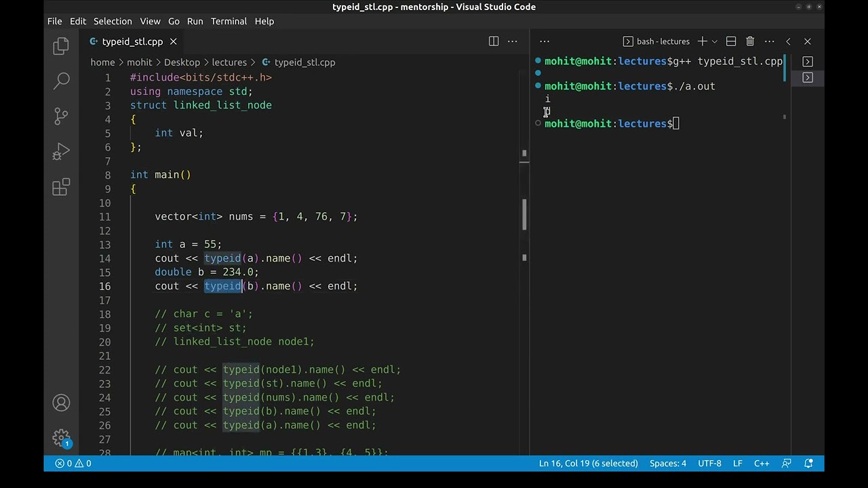The height and width of the screenshot is (488, 868).
Task: Click the selected 'typeid' on line 16
Action: (x=222, y=286)
